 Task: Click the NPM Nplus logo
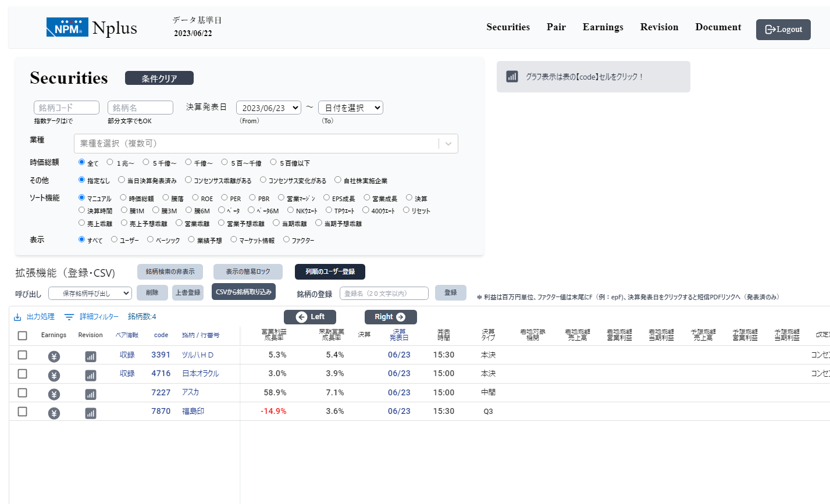[x=92, y=27]
